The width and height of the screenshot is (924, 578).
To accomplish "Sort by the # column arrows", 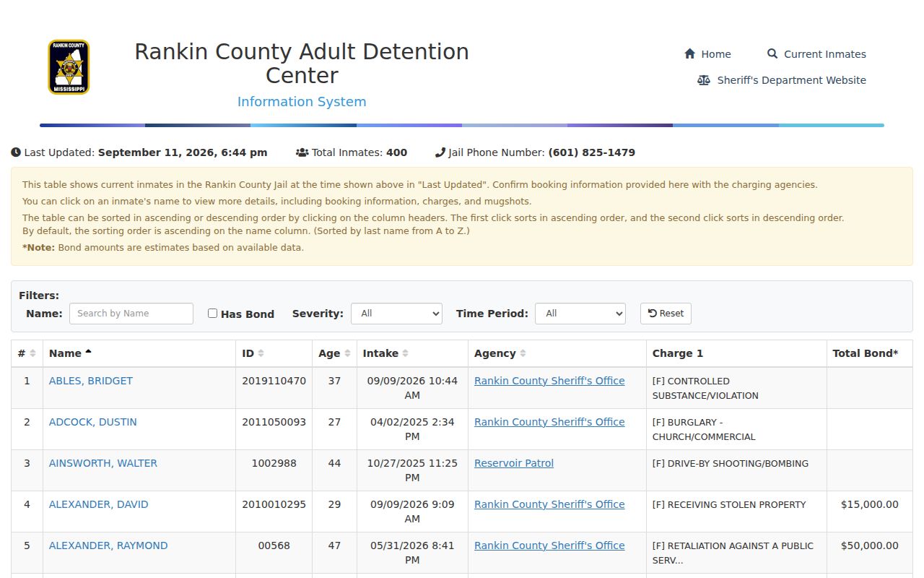I will (32, 353).
